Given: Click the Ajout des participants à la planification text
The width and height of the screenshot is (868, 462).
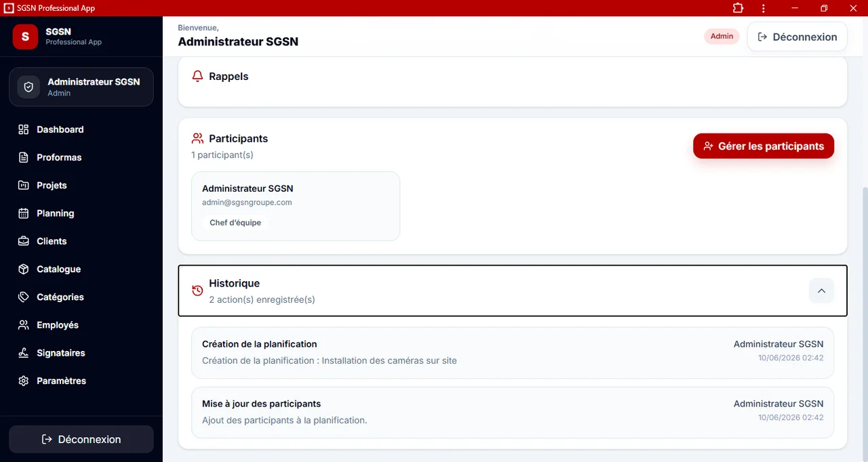Looking at the screenshot, I should pyautogui.click(x=285, y=420).
